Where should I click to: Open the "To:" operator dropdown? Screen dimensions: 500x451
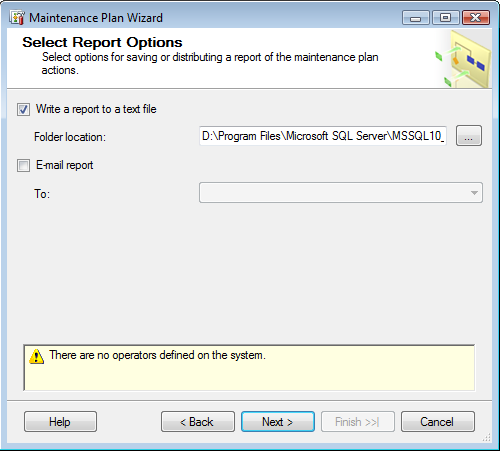341,193
